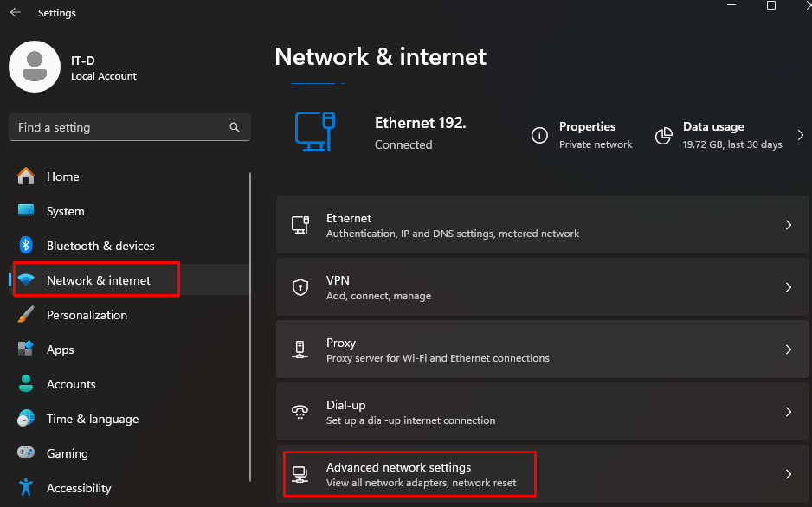
Task: Click the Home house icon in sidebar
Action: pyautogui.click(x=26, y=176)
